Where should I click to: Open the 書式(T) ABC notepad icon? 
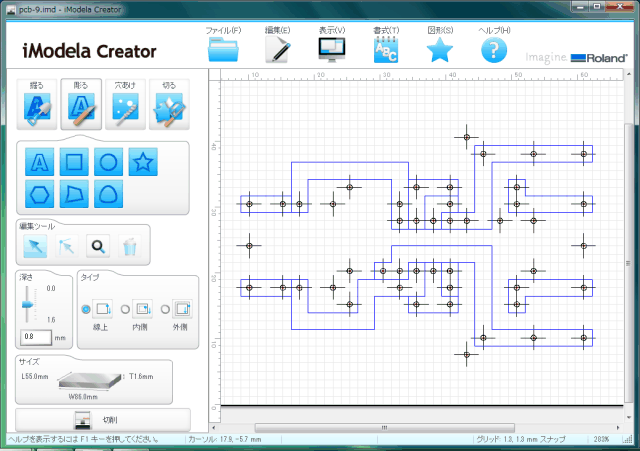pos(386,50)
